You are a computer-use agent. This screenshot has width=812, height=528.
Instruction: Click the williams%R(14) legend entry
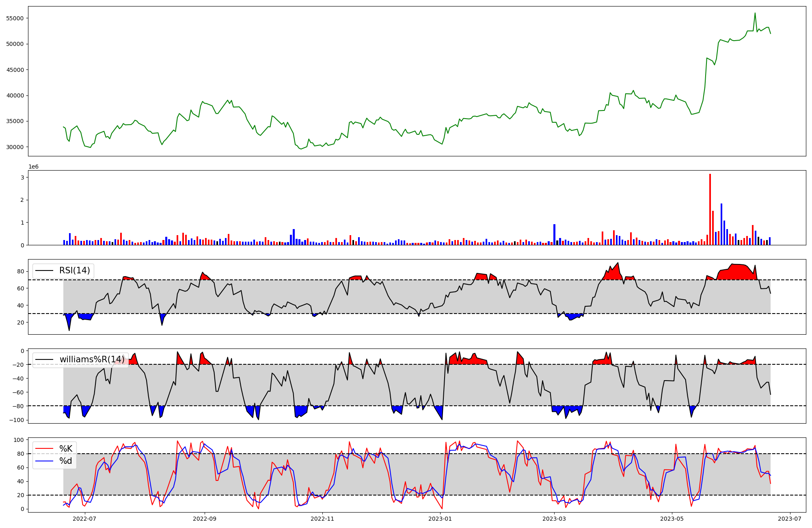click(92, 359)
